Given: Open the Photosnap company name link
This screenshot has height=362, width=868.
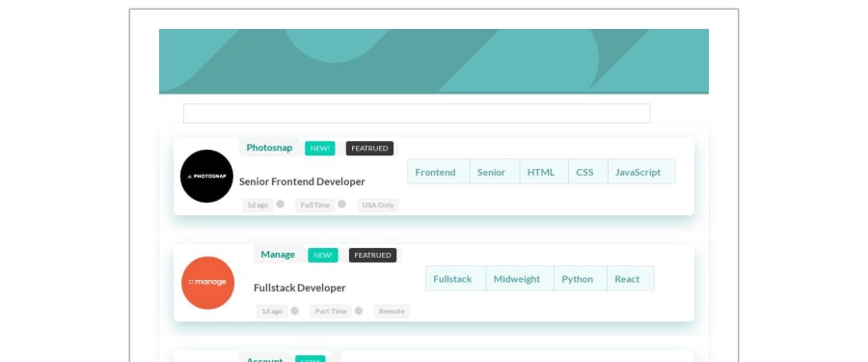Looking at the screenshot, I should click(x=269, y=148).
